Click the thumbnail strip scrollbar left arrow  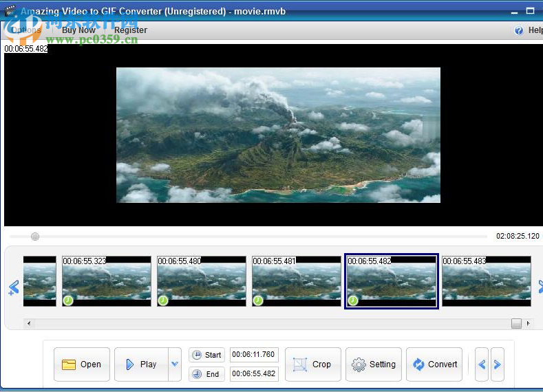coord(29,323)
